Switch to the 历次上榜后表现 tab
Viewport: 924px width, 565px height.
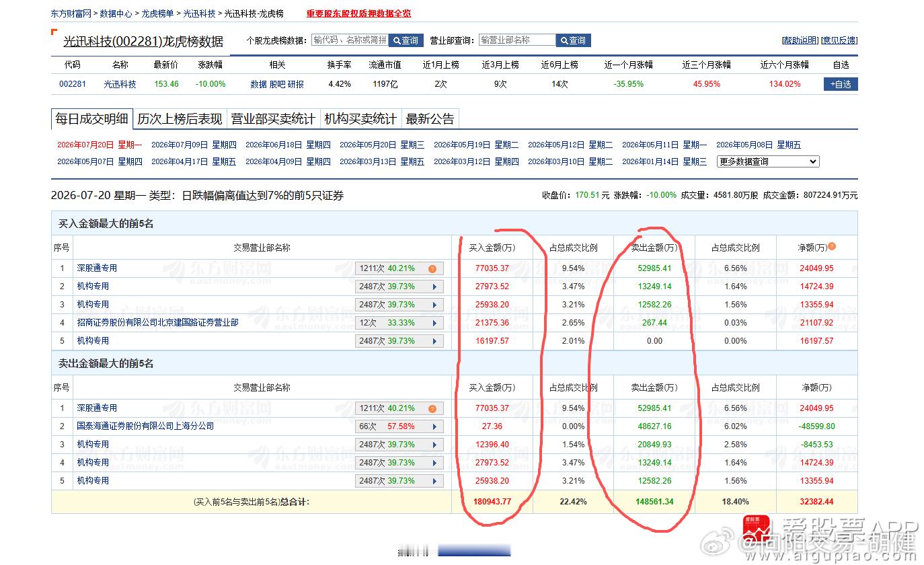[180, 119]
